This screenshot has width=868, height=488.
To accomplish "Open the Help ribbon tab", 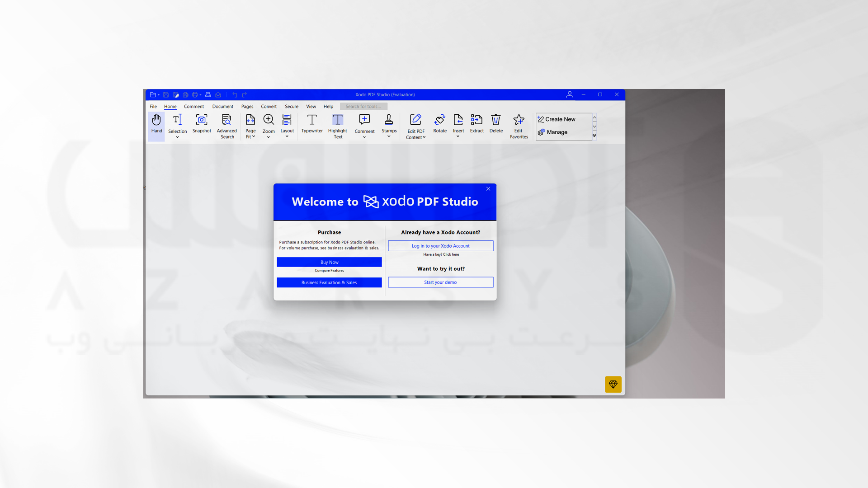I will click(x=329, y=107).
